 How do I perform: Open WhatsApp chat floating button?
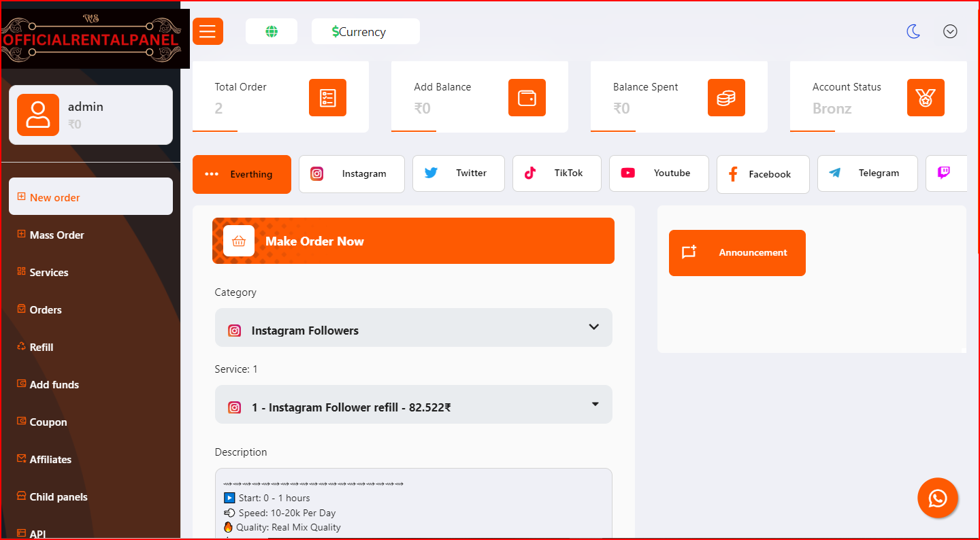[937, 498]
